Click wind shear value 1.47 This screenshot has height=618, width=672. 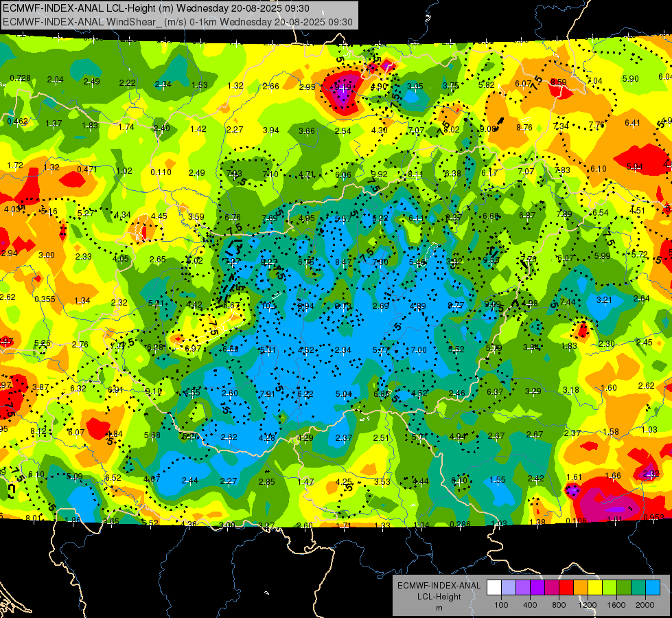[305, 482]
